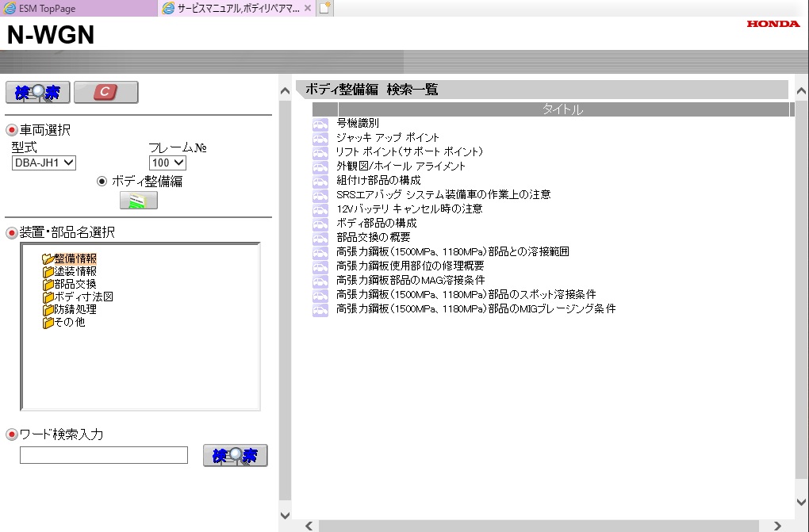Click the car icon beside ジャッキ アップ ポイント

tap(320, 139)
